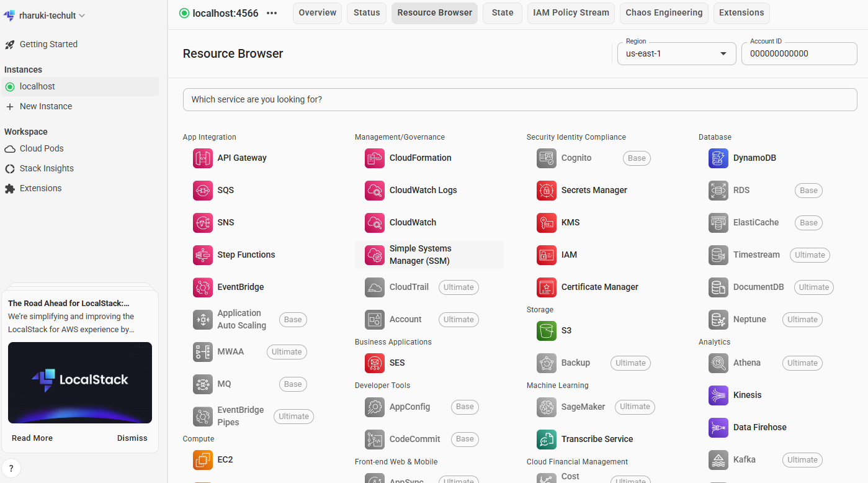The image size is (868, 483).
Task: Open the Step Functions icon
Action: [203, 255]
